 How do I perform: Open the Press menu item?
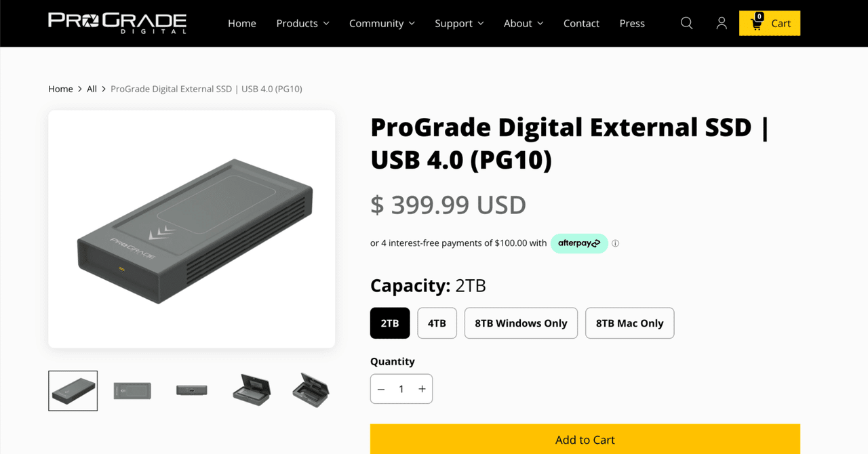[631, 23]
